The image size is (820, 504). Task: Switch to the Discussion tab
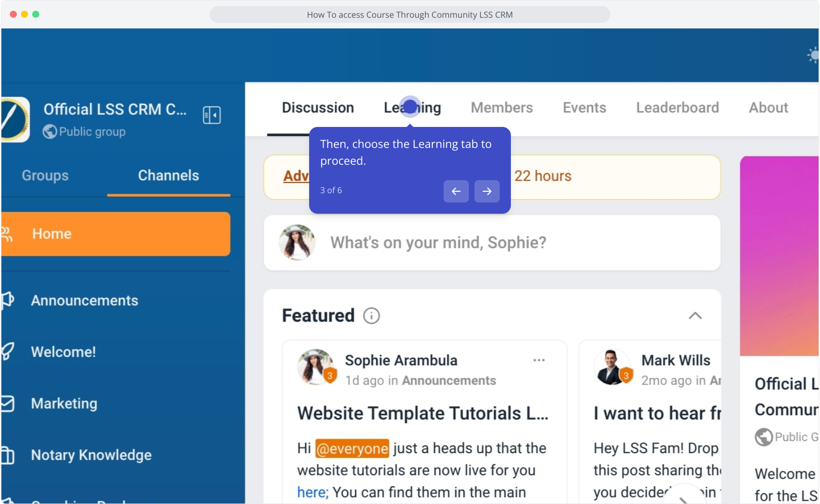point(318,108)
